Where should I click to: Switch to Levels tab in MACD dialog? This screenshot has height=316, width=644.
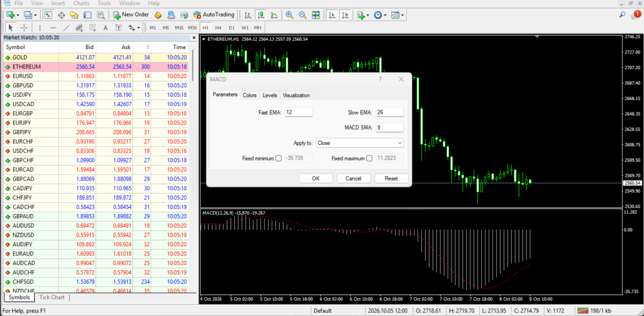pyautogui.click(x=270, y=95)
